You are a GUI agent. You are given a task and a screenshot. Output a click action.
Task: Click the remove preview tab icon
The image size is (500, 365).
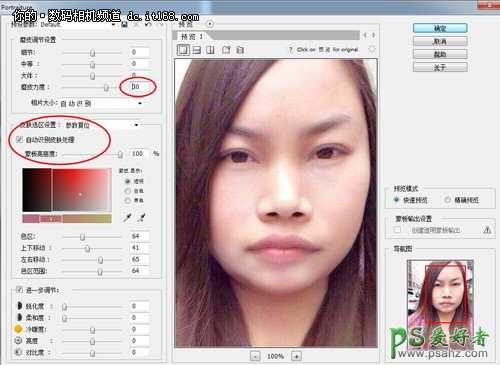click(x=240, y=50)
